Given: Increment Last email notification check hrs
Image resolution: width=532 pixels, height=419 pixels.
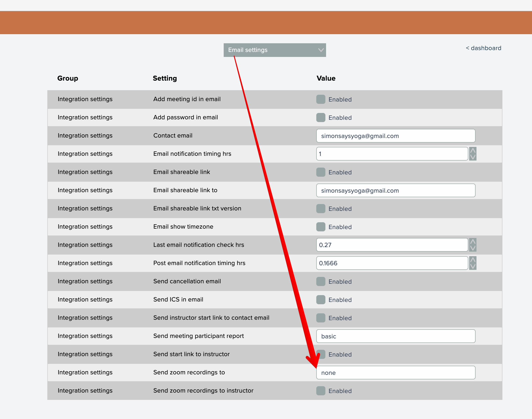Looking at the screenshot, I should [x=472, y=242].
